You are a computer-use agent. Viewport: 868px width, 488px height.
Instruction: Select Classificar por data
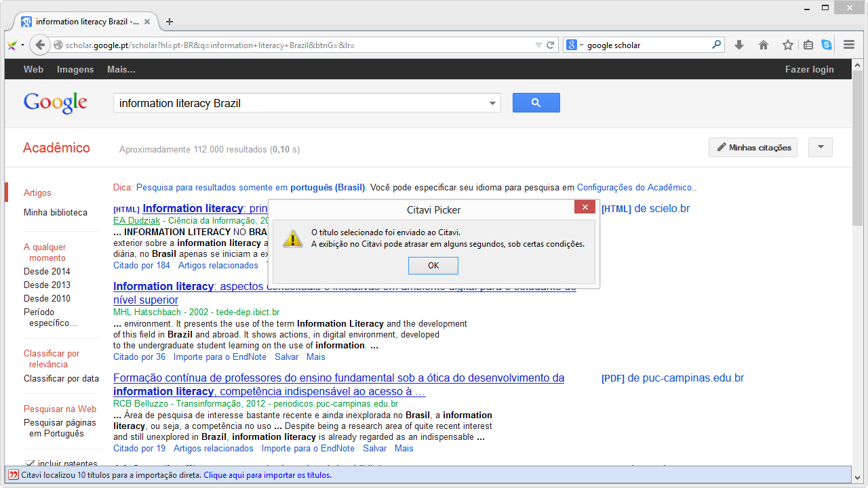click(61, 378)
